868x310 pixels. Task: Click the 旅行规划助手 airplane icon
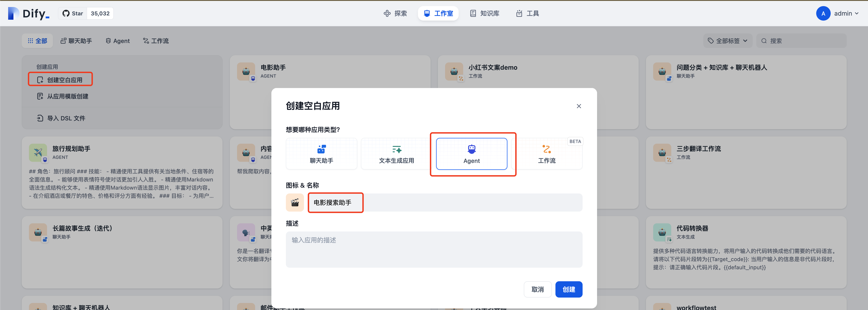coord(38,152)
